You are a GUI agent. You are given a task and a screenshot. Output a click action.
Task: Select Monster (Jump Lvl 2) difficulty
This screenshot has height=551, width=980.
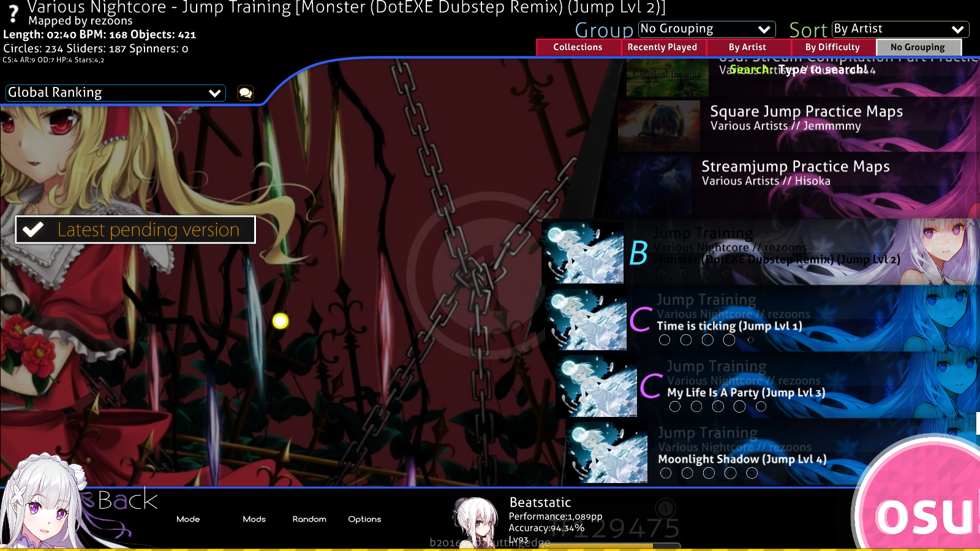[x=761, y=252]
